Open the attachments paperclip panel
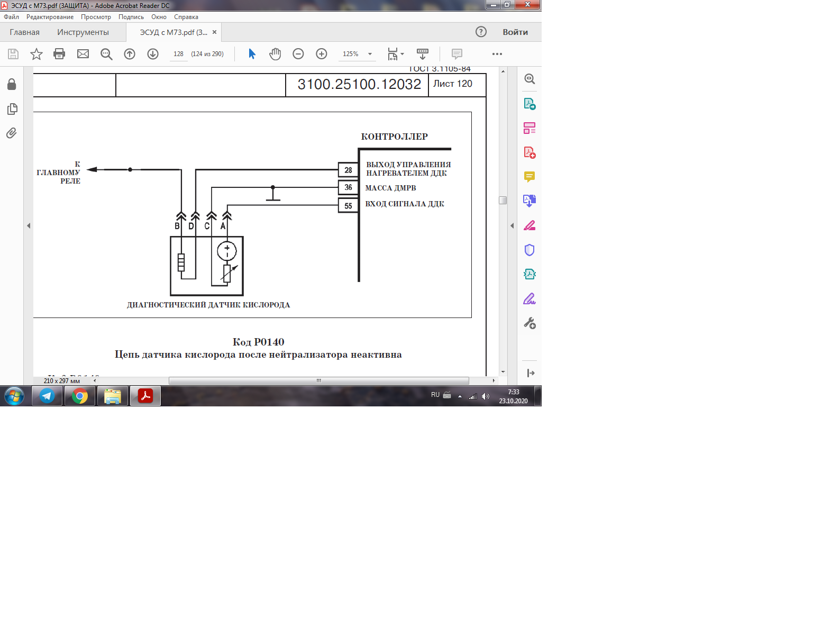 coord(12,133)
